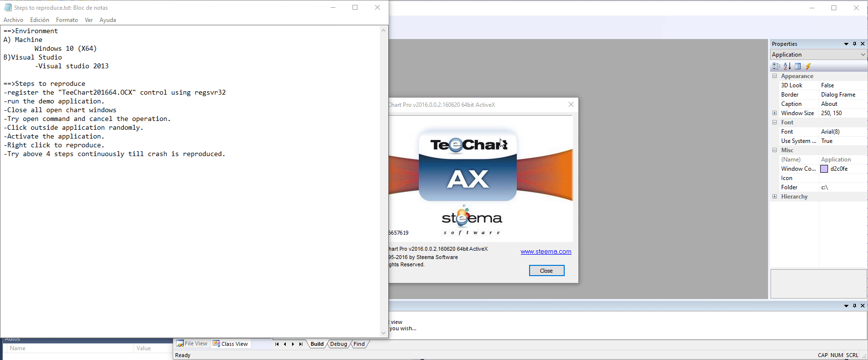Select the Folder value c:\
The image size is (868, 360).
[842, 187]
